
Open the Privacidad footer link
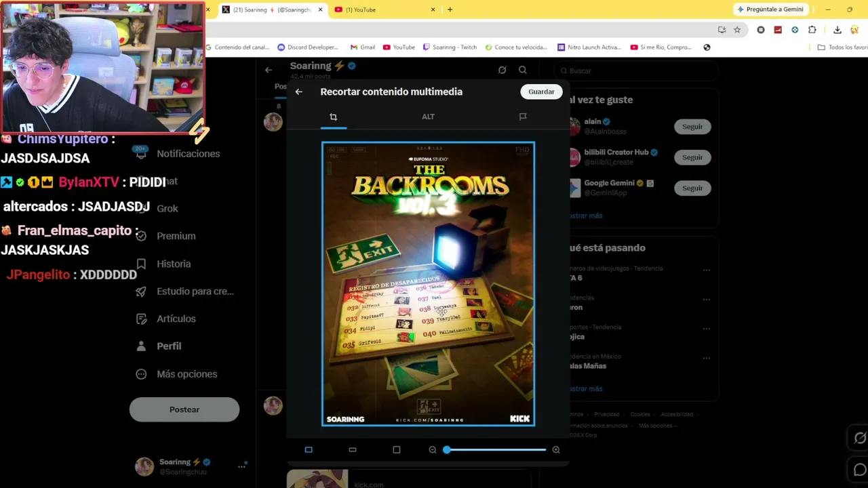(607, 414)
